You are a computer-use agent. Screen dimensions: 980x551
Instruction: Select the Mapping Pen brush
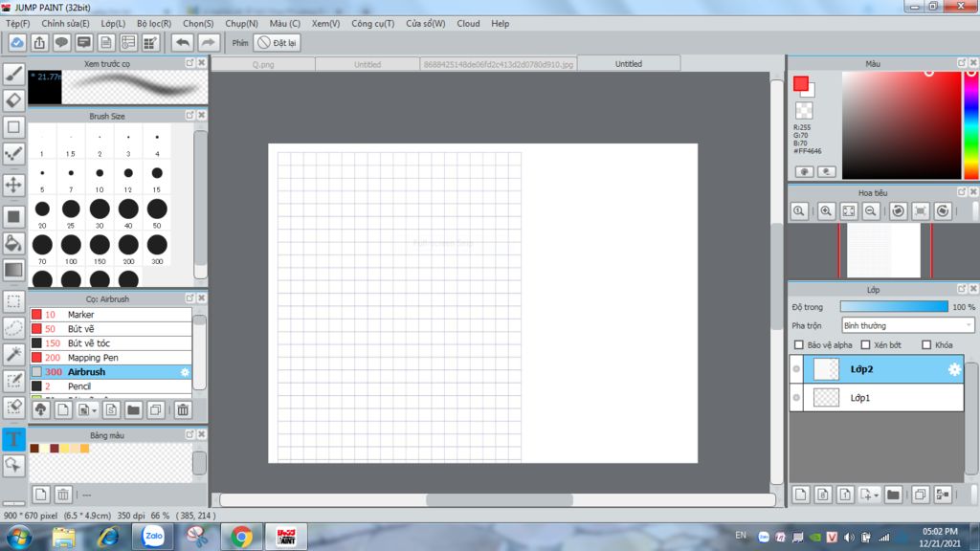111,358
